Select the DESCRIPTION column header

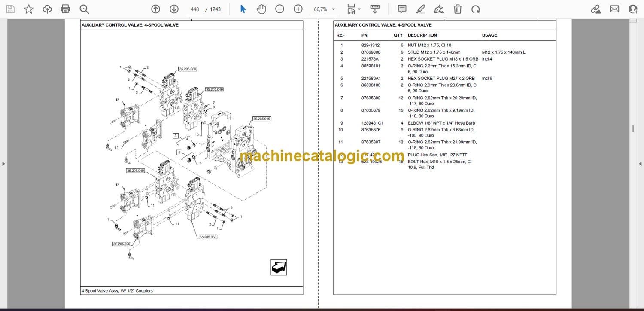coord(422,35)
